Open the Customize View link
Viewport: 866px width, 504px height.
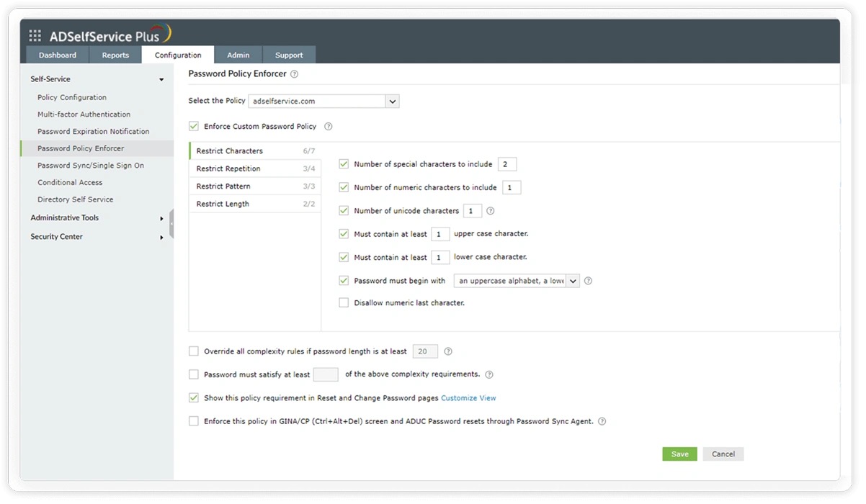pos(468,398)
